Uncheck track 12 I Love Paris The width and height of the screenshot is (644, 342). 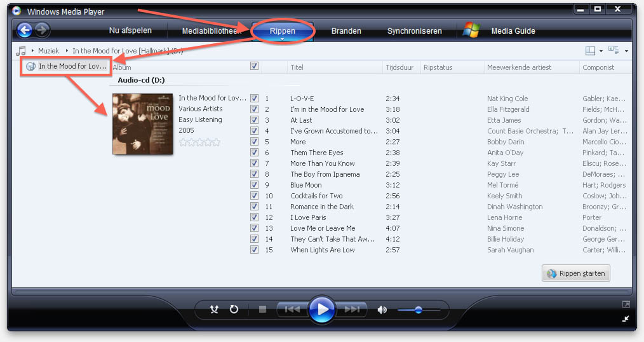click(x=254, y=217)
